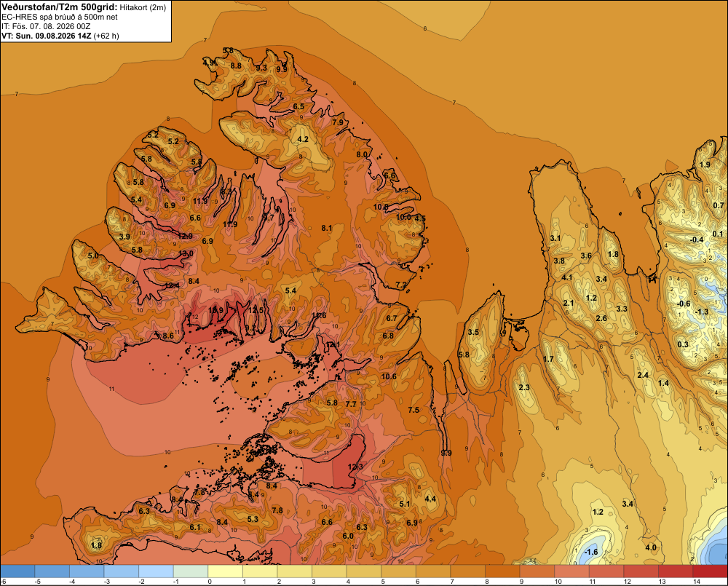Click the 12.9 temperature label
This screenshot has width=728, height=586.
[185, 236]
